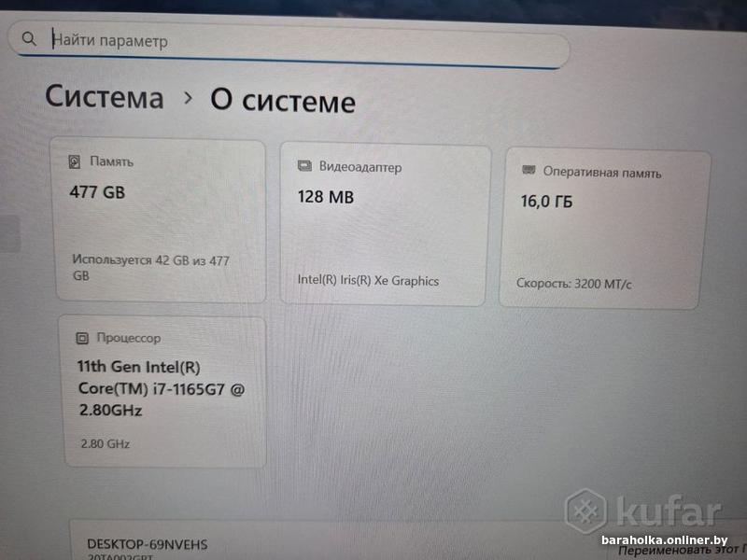Focus the Найти параметр search field
The height and width of the screenshot is (560, 747).
289,43
